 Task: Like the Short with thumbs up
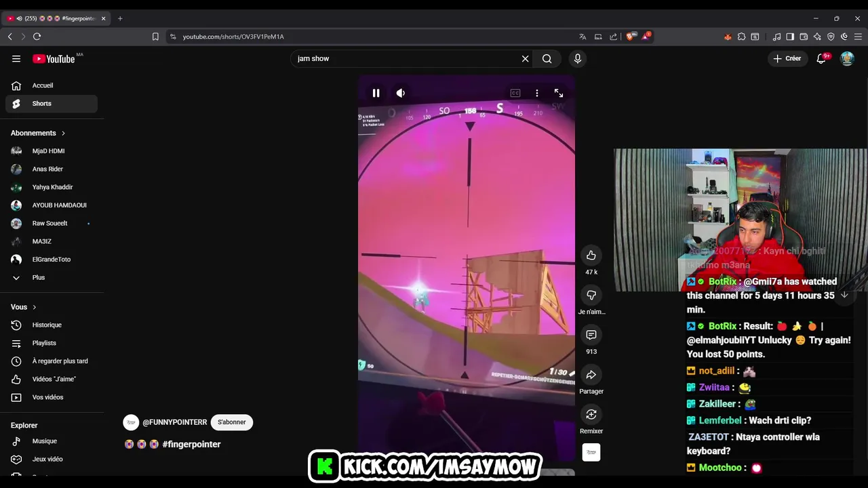coord(591,255)
